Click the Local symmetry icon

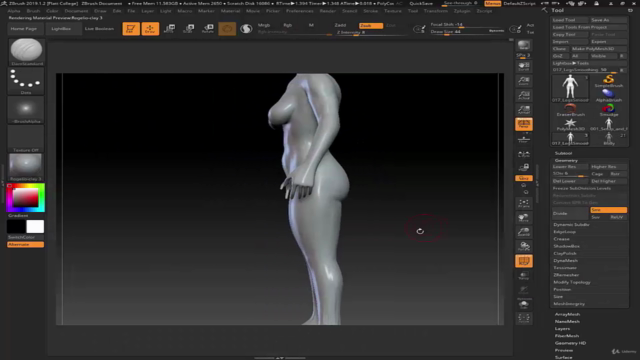(x=524, y=154)
